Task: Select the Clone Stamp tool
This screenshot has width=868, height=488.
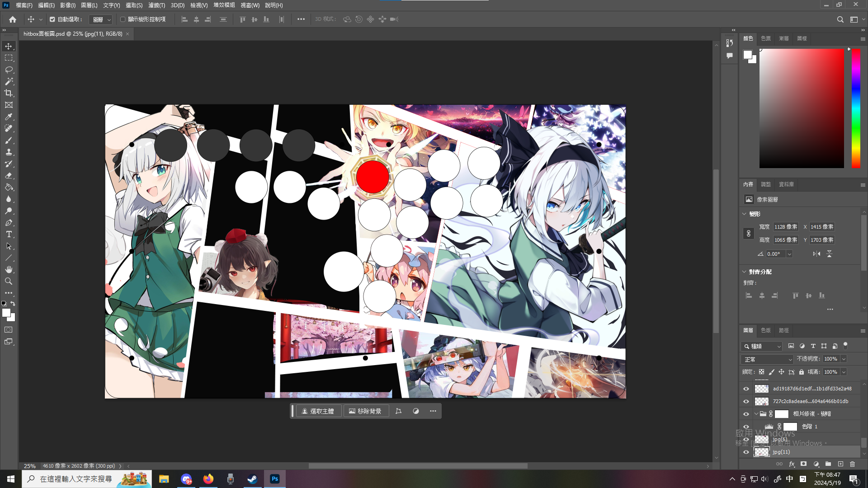Action: coord(9,152)
